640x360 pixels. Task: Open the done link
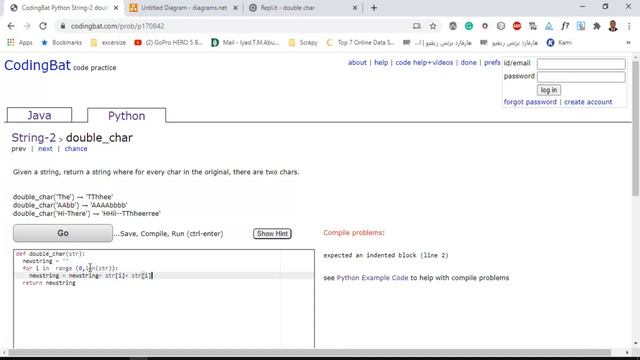pyautogui.click(x=468, y=62)
